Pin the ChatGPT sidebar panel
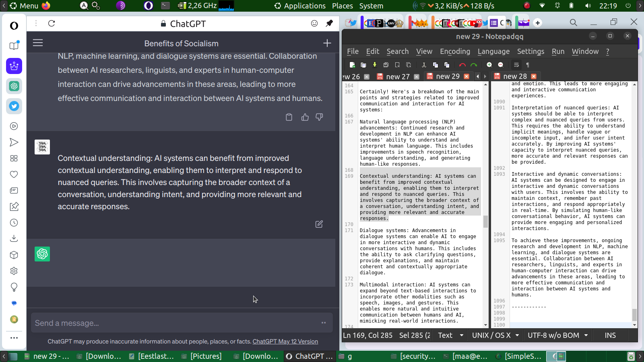Screen dimensions: 644x362 click(x=329, y=23)
